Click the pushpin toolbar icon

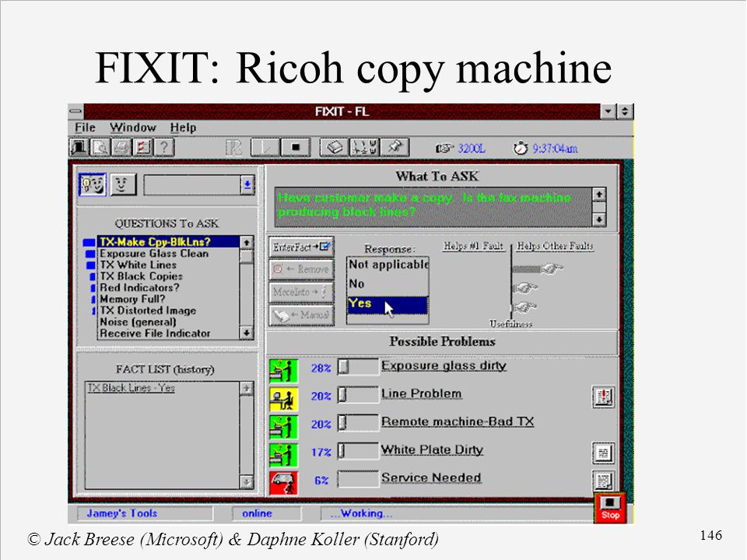point(395,148)
